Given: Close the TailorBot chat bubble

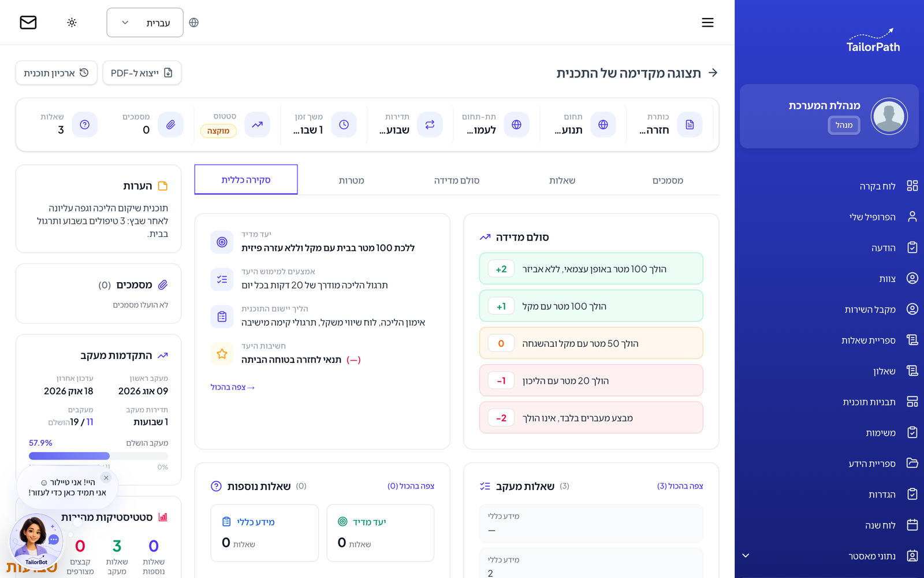Looking at the screenshot, I should coord(106,477).
